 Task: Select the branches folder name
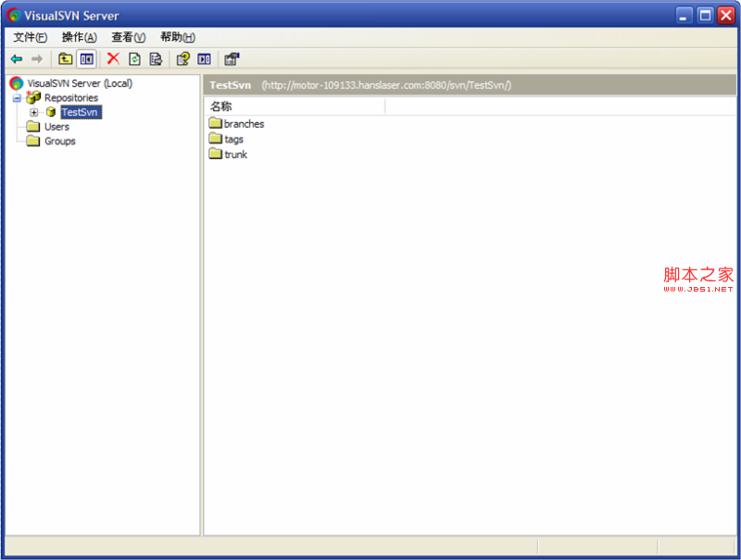[x=244, y=124]
